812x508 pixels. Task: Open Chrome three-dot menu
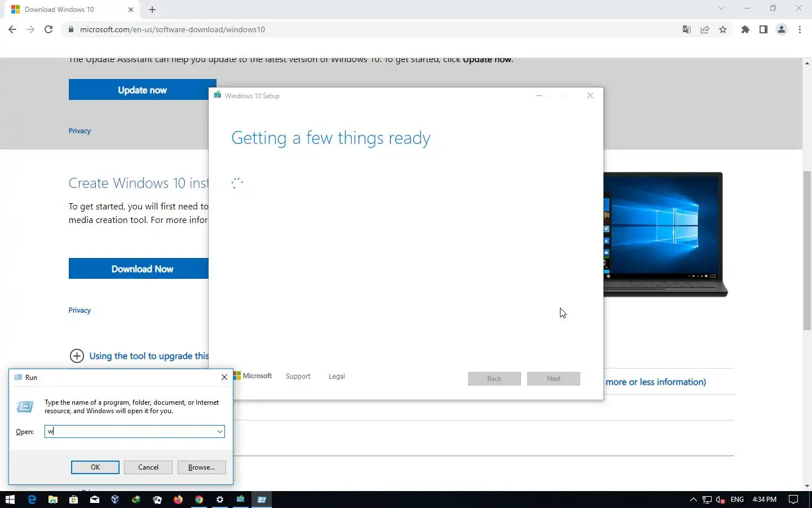(800, 29)
